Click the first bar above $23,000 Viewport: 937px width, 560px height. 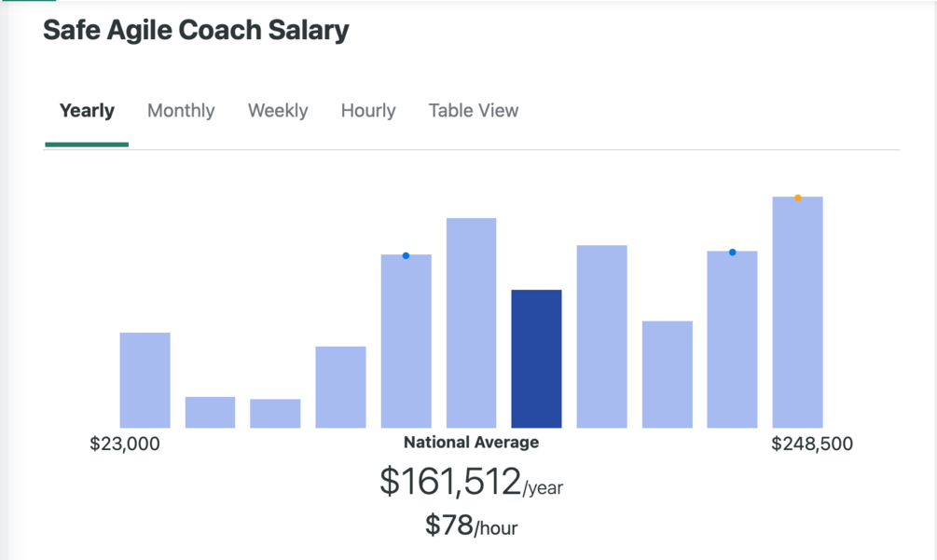click(145, 380)
